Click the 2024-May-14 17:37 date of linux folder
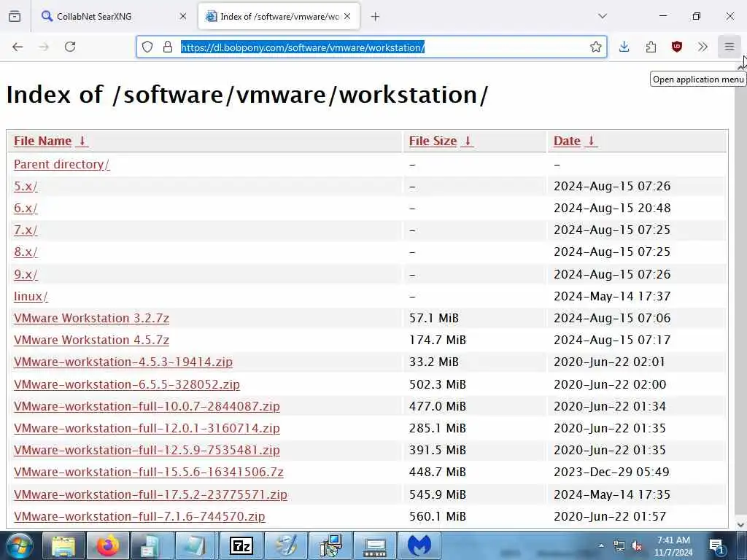This screenshot has width=747, height=560. point(612,296)
